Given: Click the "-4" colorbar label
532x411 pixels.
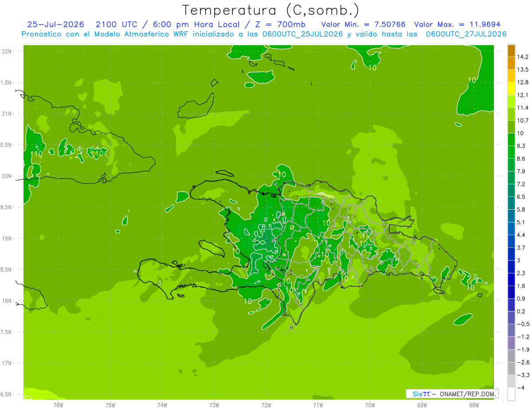Looking at the screenshot, I should click(x=520, y=388).
